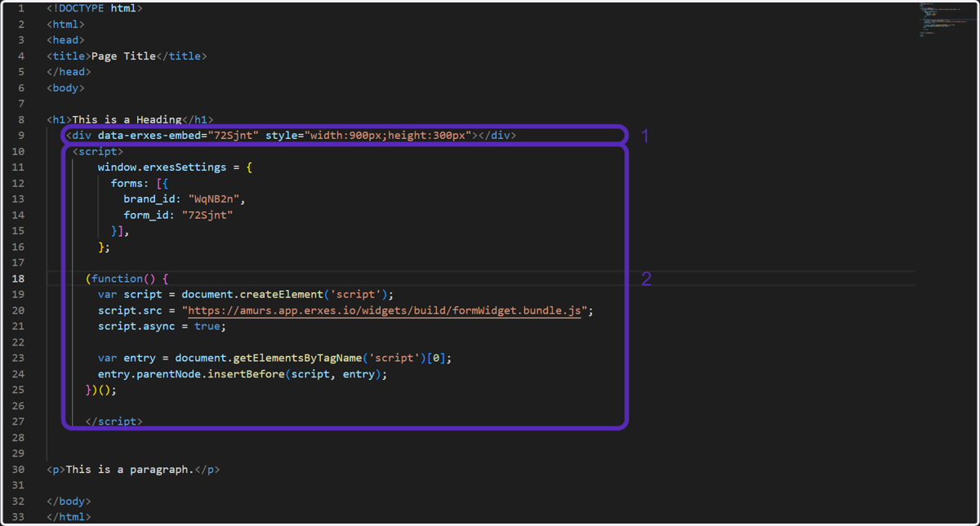This screenshot has height=526, width=980.
Task: Click the closing </html> tag
Action: pyautogui.click(x=69, y=517)
